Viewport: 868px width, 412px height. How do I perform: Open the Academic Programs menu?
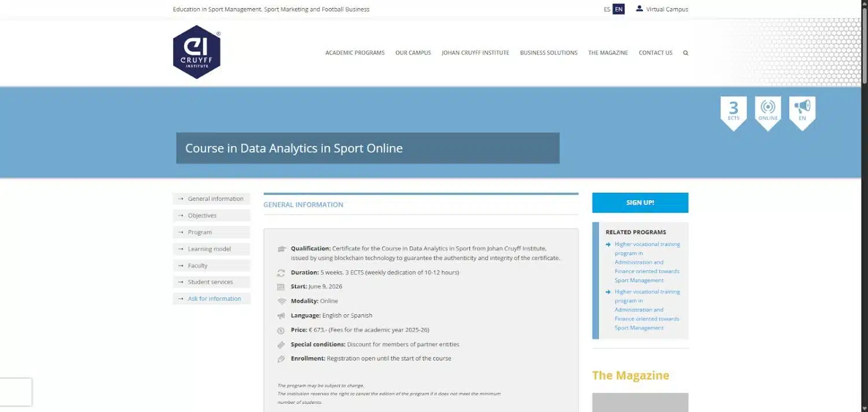(x=355, y=53)
